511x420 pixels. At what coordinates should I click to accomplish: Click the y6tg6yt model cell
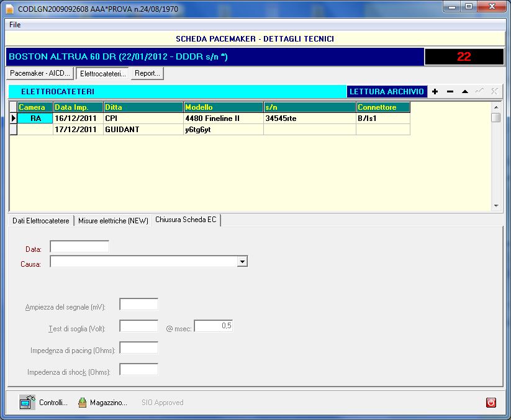(224, 130)
